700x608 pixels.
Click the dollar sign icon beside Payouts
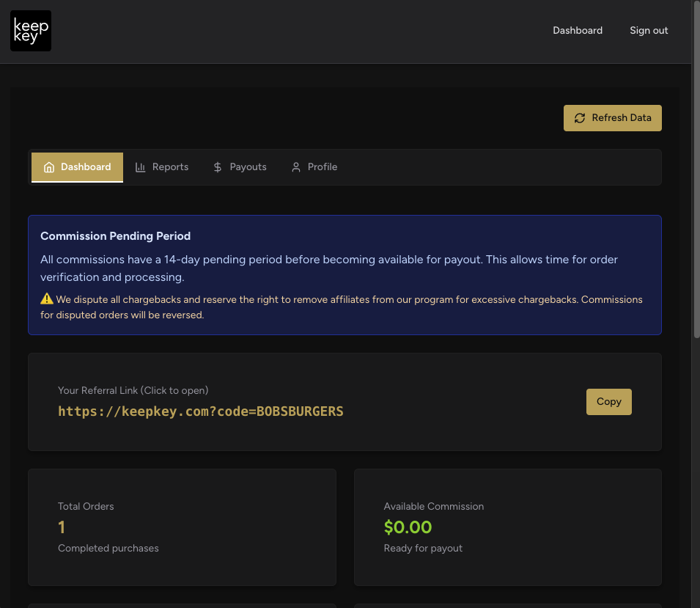tap(217, 166)
